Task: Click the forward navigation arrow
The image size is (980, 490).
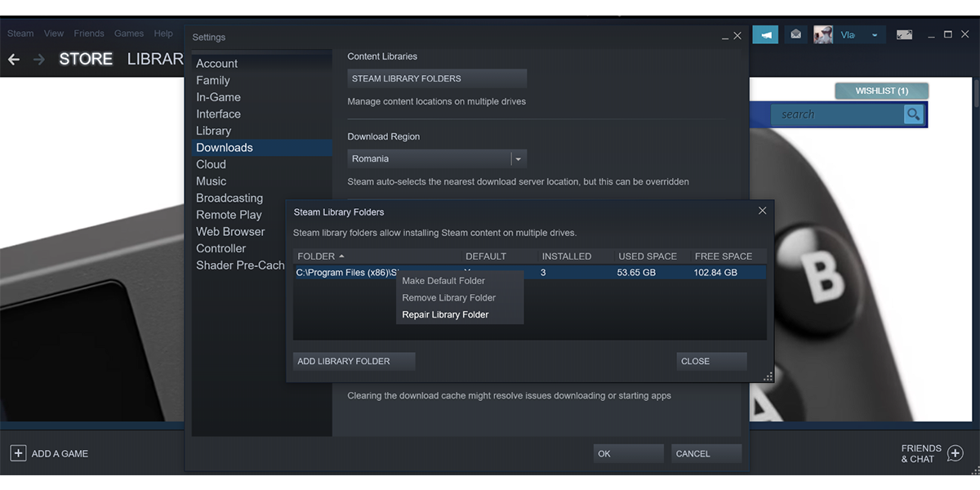Action: coord(38,59)
